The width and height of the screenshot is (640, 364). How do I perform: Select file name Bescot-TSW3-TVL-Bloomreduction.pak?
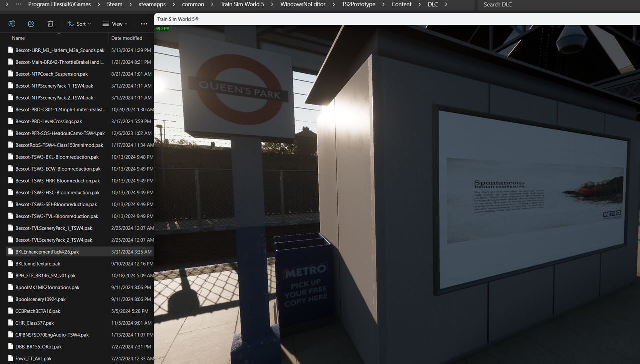click(57, 216)
